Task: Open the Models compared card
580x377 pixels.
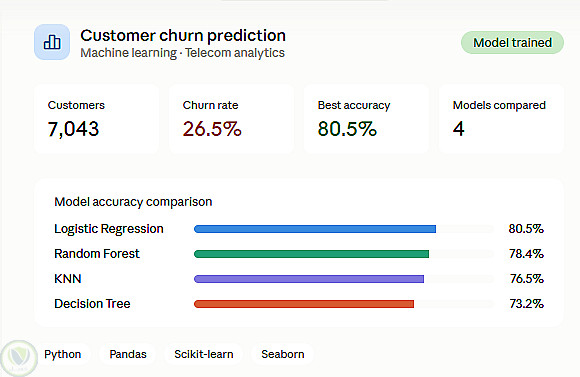Action: (501, 119)
